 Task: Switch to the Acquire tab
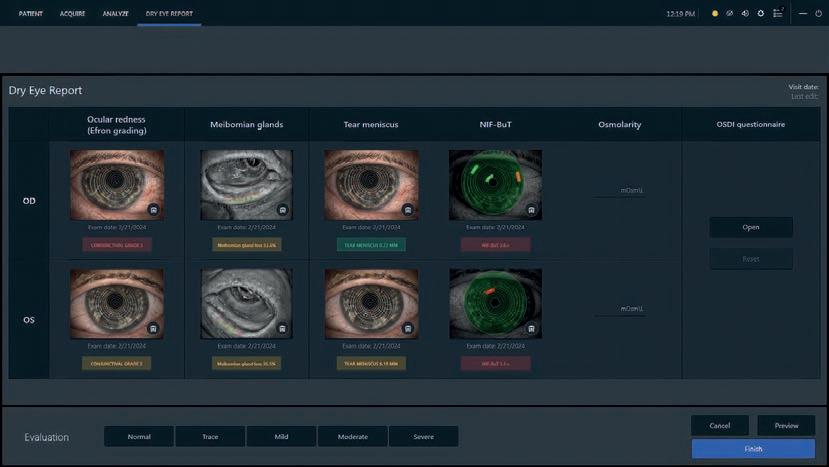[x=72, y=13]
